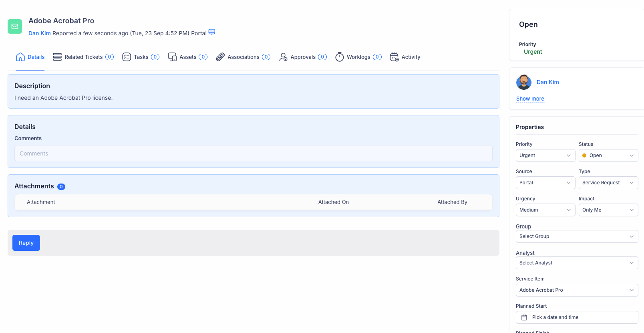Click the Comments text field
Viewport: 644px width, 333px height.
pyautogui.click(x=253, y=153)
